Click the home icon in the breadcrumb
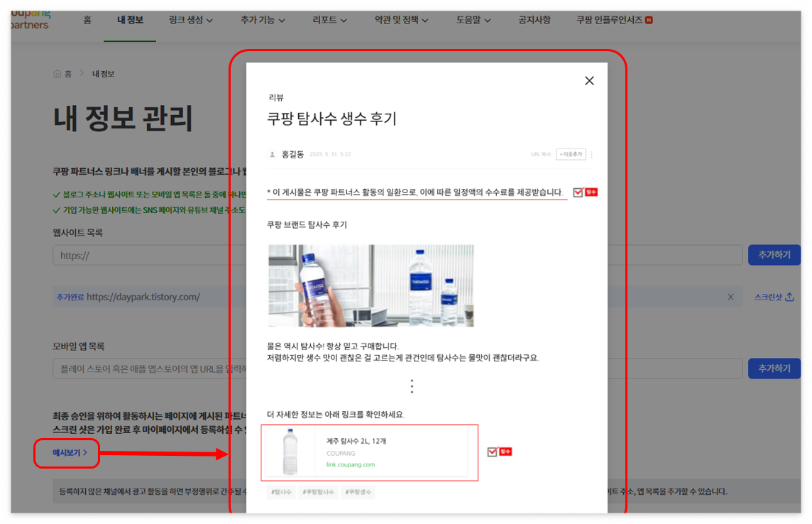 pyautogui.click(x=56, y=73)
